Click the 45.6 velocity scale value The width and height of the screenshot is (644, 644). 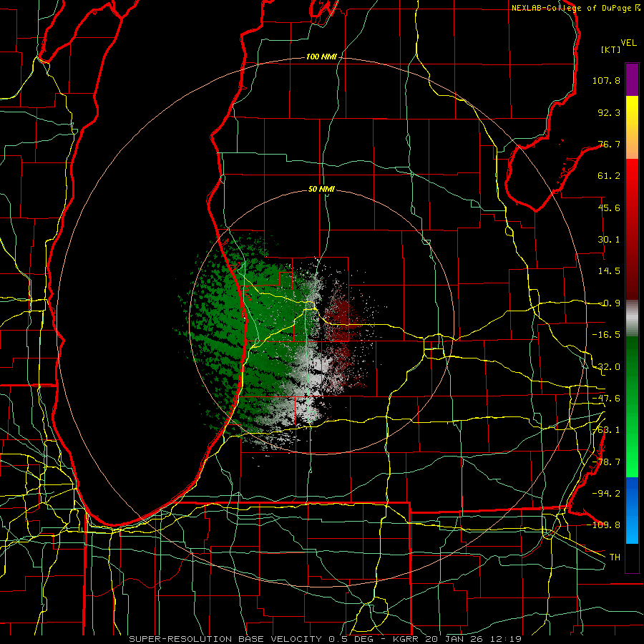pyautogui.click(x=609, y=208)
